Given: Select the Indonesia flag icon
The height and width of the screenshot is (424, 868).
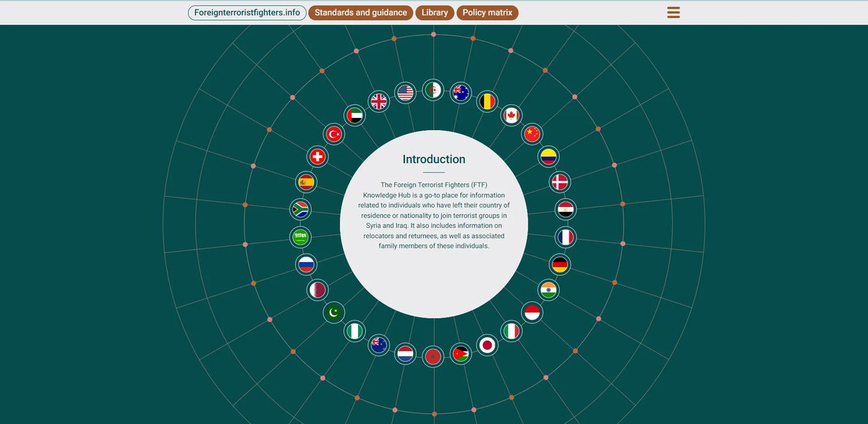Looking at the screenshot, I should coord(532,313).
